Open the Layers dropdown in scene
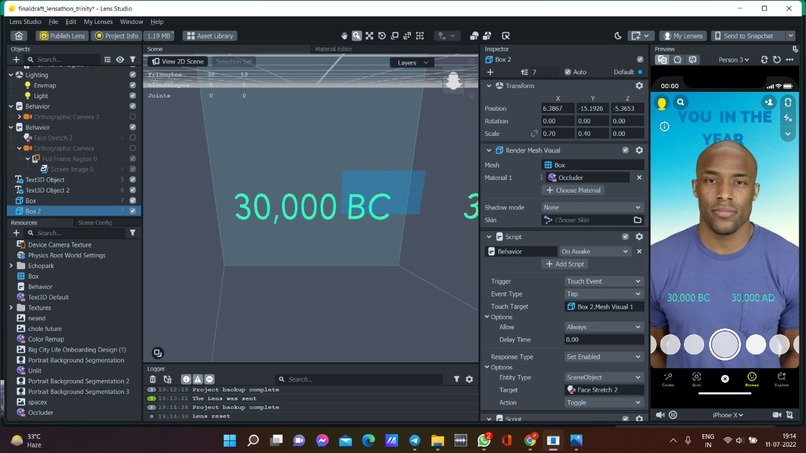The width and height of the screenshot is (806, 453). (412, 63)
